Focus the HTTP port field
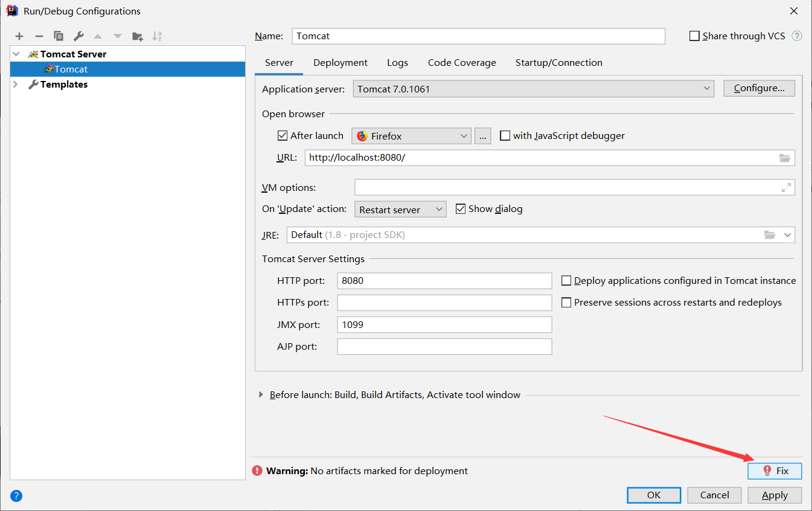The height and width of the screenshot is (511, 812). click(445, 281)
